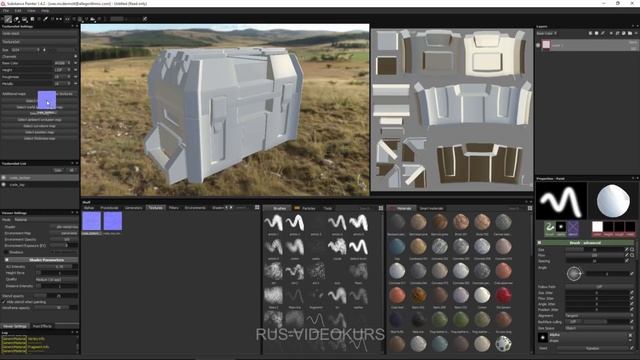This screenshot has width=640, height=360.
Task: Open the Shader dropdown in Viewer Settings
Action: pyautogui.click(x=64, y=227)
